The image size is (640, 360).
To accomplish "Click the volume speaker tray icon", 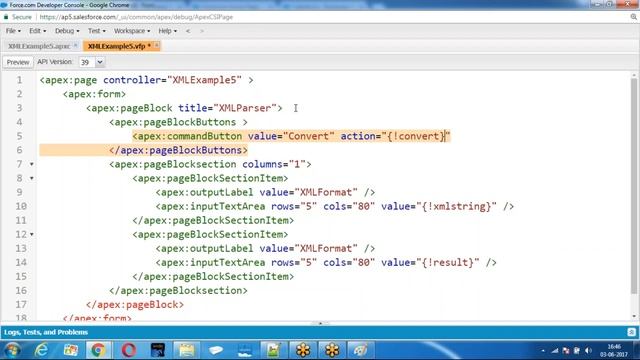I will 588,351.
